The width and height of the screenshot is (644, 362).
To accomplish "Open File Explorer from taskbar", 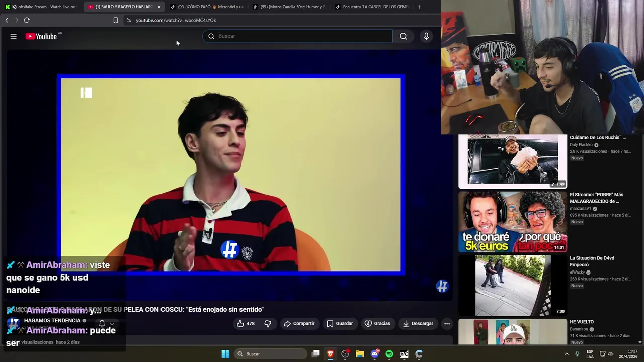I will pos(360,354).
